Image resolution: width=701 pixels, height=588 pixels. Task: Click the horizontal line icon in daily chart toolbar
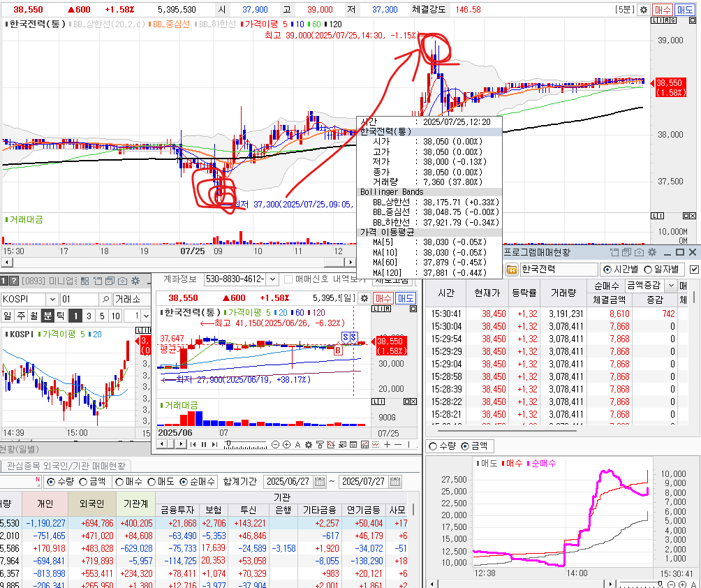click(x=397, y=444)
